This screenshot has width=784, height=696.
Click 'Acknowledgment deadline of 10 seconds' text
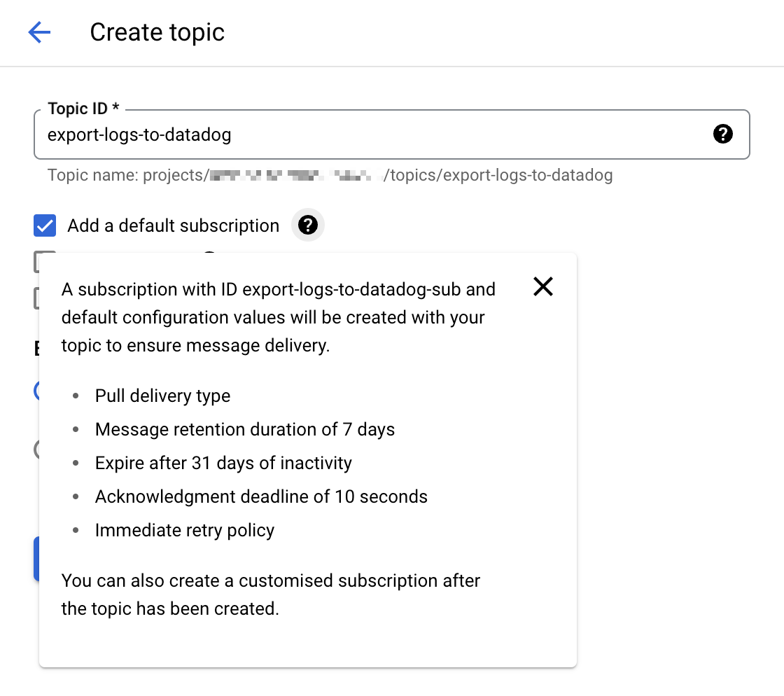point(262,496)
